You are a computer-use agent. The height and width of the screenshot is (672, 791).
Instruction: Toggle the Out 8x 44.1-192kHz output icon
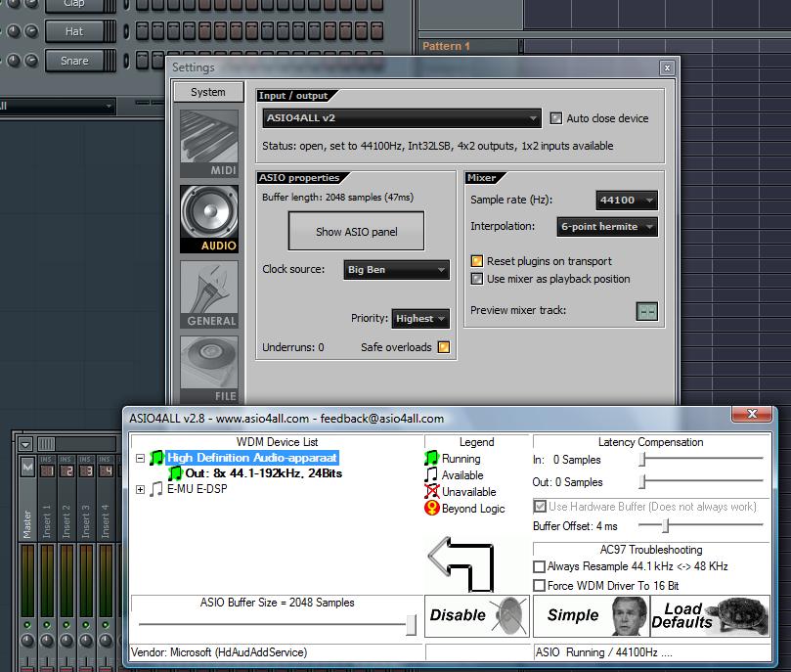point(175,473)
